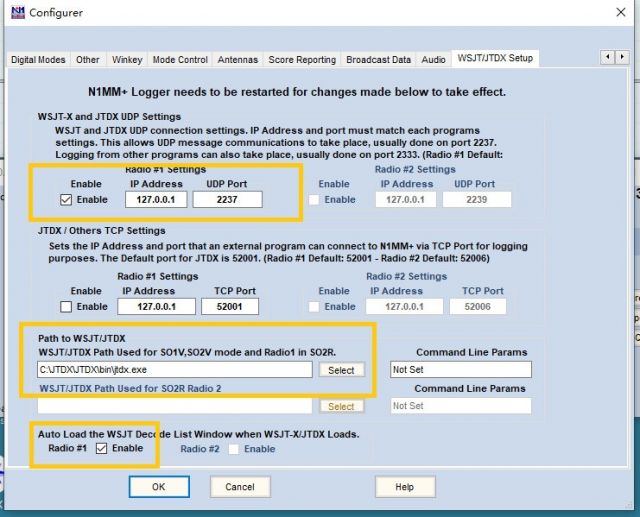Viewport: 640px width, 517px height.
Task: Go to the Mode Control tab
Action: point(180,60)
